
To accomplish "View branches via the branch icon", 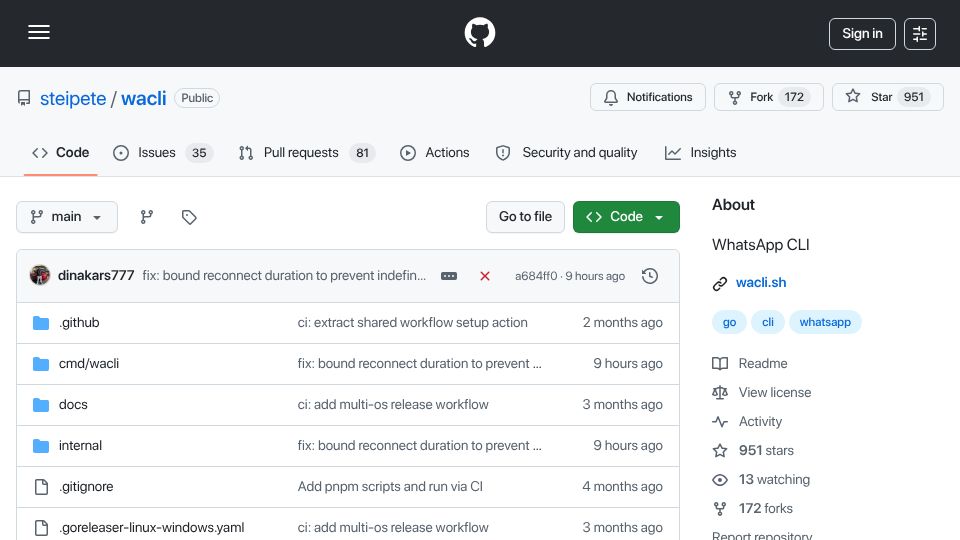I will 146,217.
